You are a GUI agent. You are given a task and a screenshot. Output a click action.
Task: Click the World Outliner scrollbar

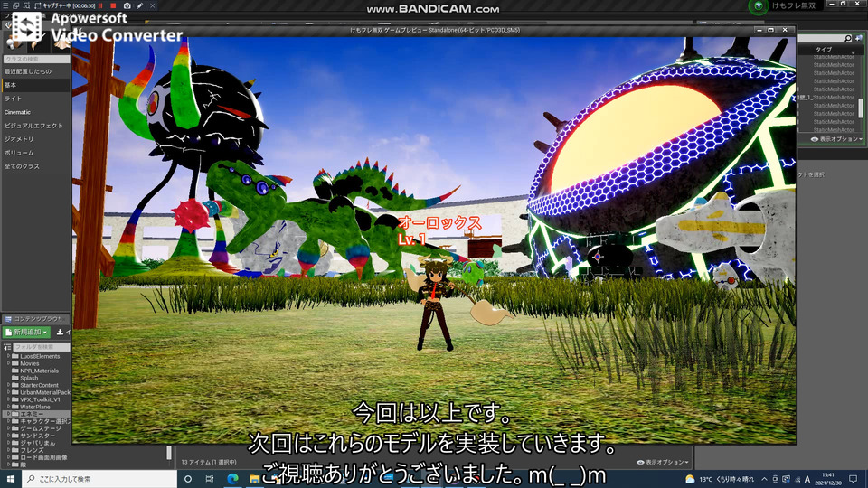pyautogui.click(x=861, y=108)
